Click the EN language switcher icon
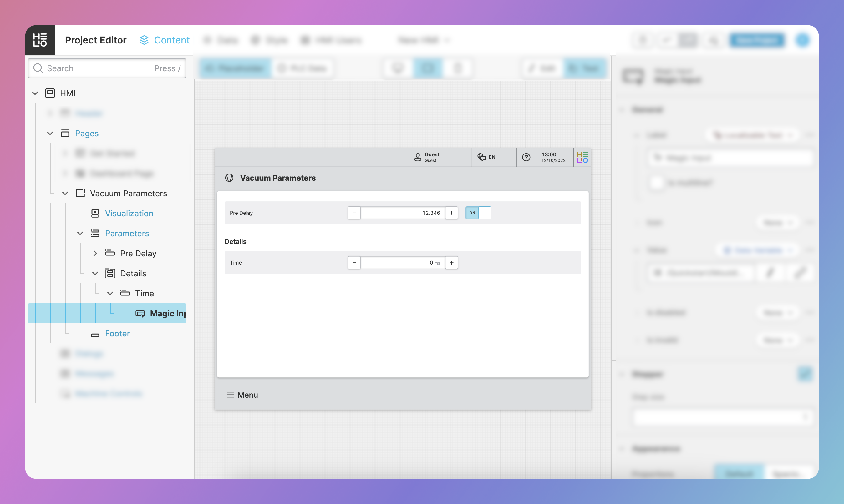The height and width of the screenshot is (504, 844). 481,157
